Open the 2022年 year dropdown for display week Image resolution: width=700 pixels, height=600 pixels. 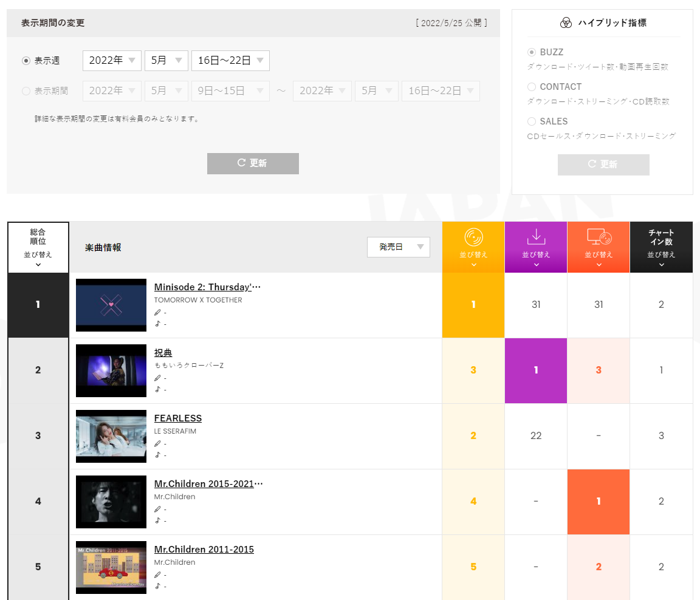pyautogui.click(x=112, y=61)
